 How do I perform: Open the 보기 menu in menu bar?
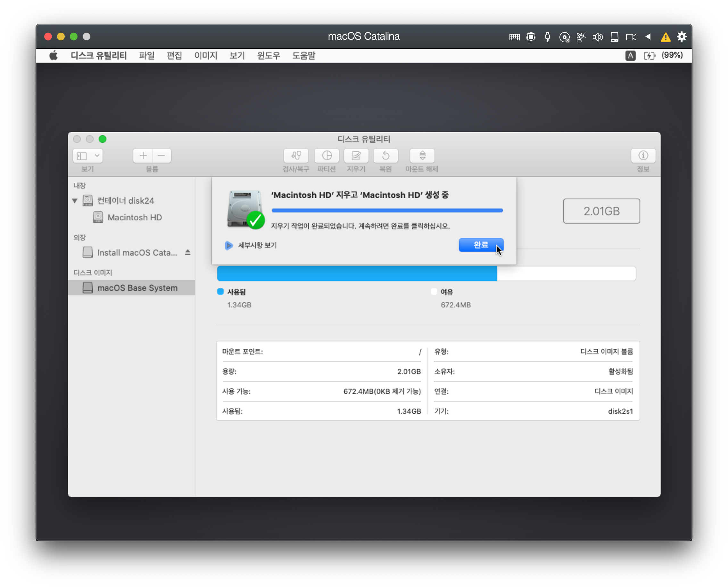click(x=237, y=55)
